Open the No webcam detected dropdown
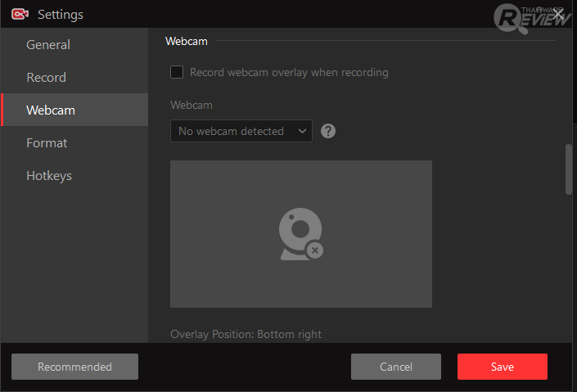 click(241, 131)
